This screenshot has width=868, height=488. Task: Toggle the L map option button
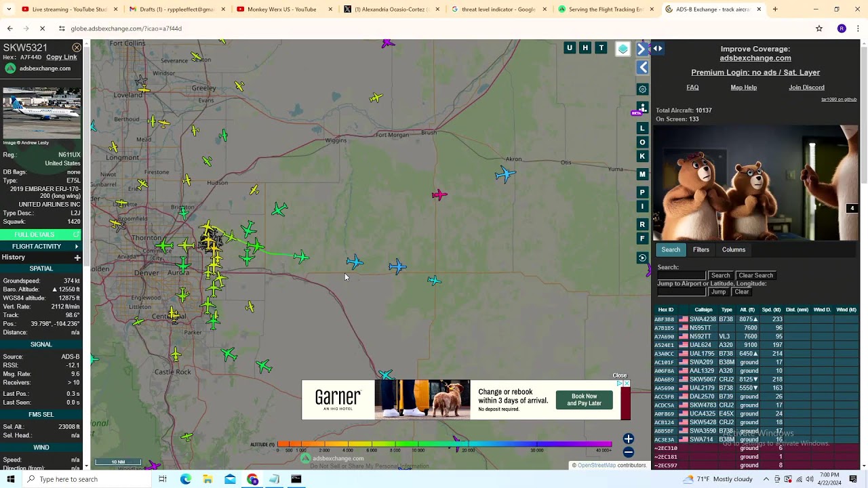coord(642,128)
